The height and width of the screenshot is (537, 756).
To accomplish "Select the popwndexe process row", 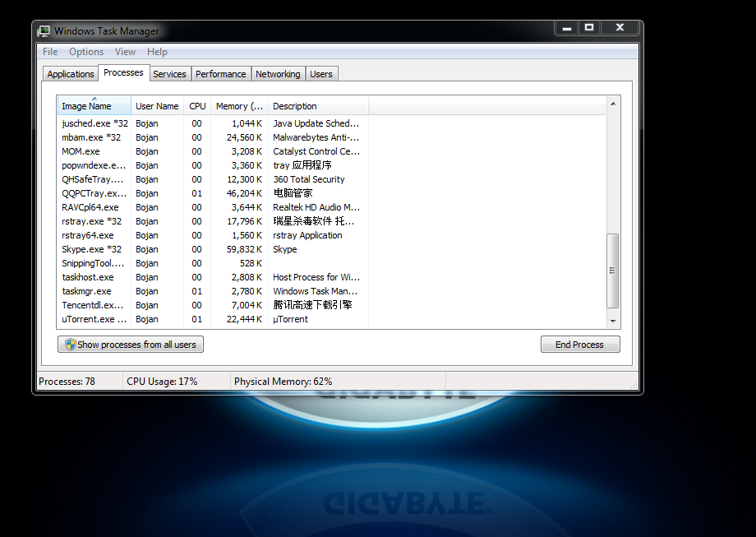I will pyautogui.click(x=213, y=165).
